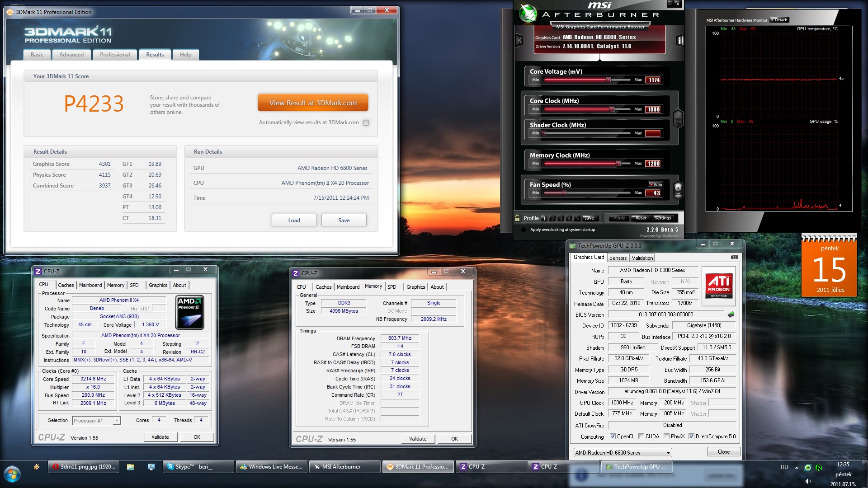Image resolution: width=868 pixels, height=488 pixels.
Task: Click the Afterburner profile save button
Action: 589,218
